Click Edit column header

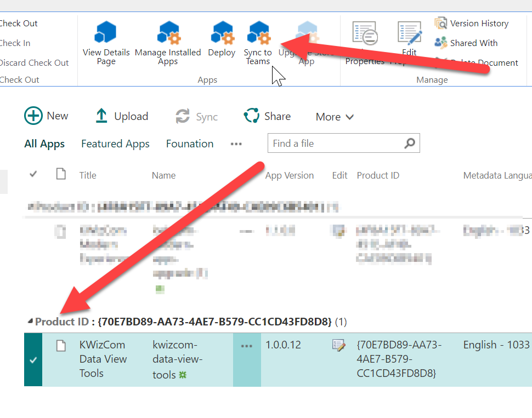[339, 175]
